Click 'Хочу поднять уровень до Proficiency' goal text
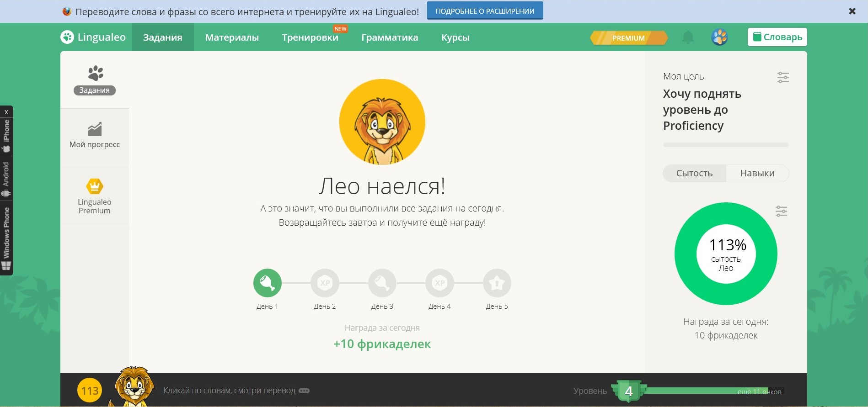Screen dimensions: 868x407 pyautogui.click(x=702, y=110)
